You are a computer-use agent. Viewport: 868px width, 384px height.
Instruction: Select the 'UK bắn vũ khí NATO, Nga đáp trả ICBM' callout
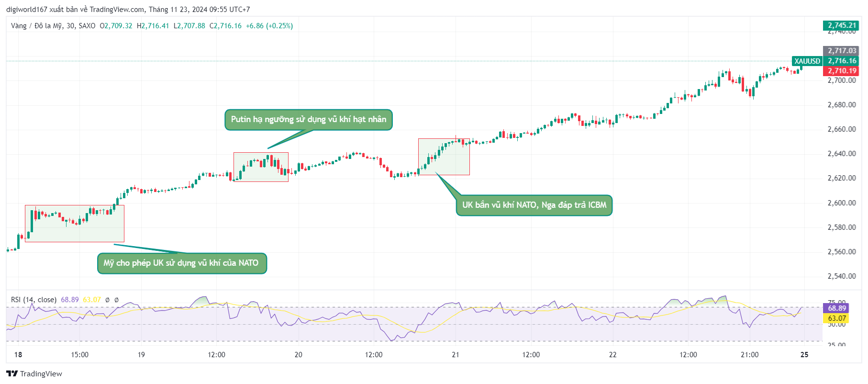534,205
